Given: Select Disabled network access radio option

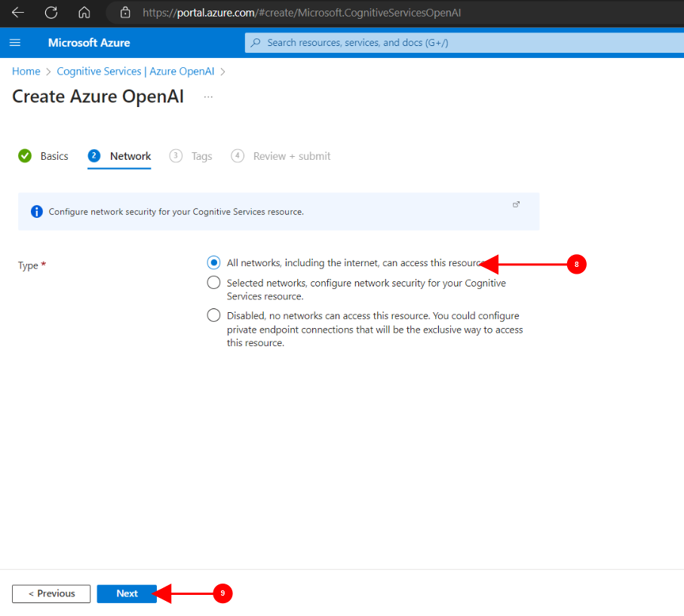Looking at the screenshot, I should click(214, 315).
